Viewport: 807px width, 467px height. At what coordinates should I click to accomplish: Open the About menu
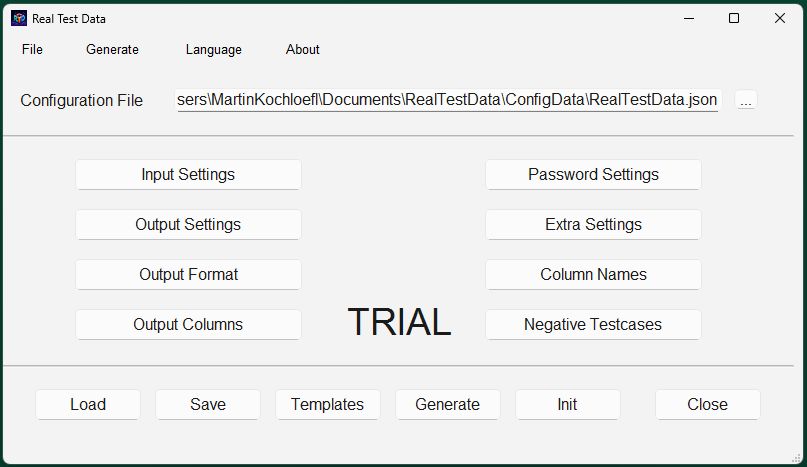(303, 49)
